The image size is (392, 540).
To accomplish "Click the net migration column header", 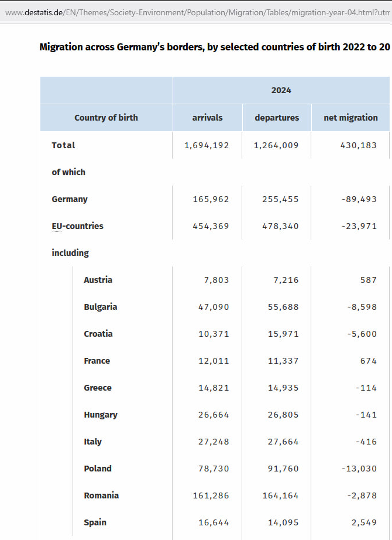I will tap(350, 118).
